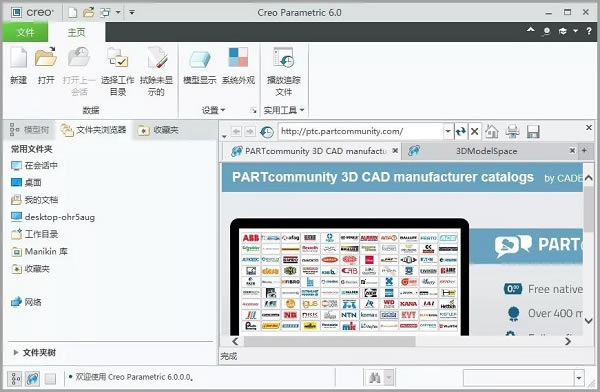Expand the 设置 group dropdown
This screenshot has width=600, height=392.
(214, 110)
